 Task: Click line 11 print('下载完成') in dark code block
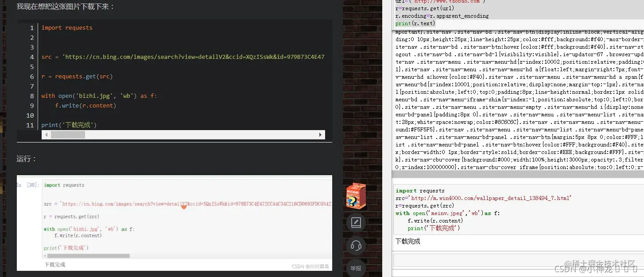69,125
